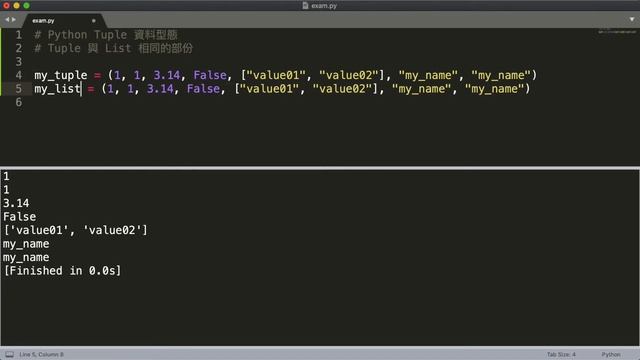Click the '# Python Tuple' comment line
Viewport: 640px width, 360px height.
point(106,35)
